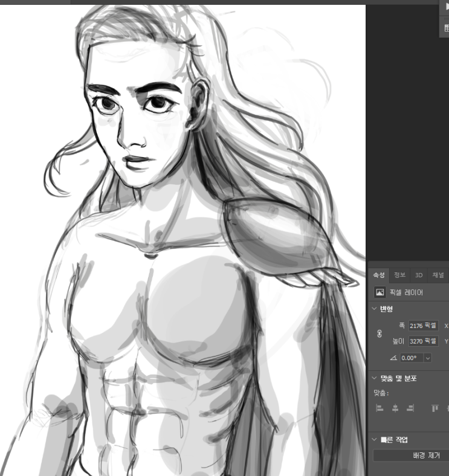
Task: Open the rotation angle dropdown arrow
Action: pos(428,358)
